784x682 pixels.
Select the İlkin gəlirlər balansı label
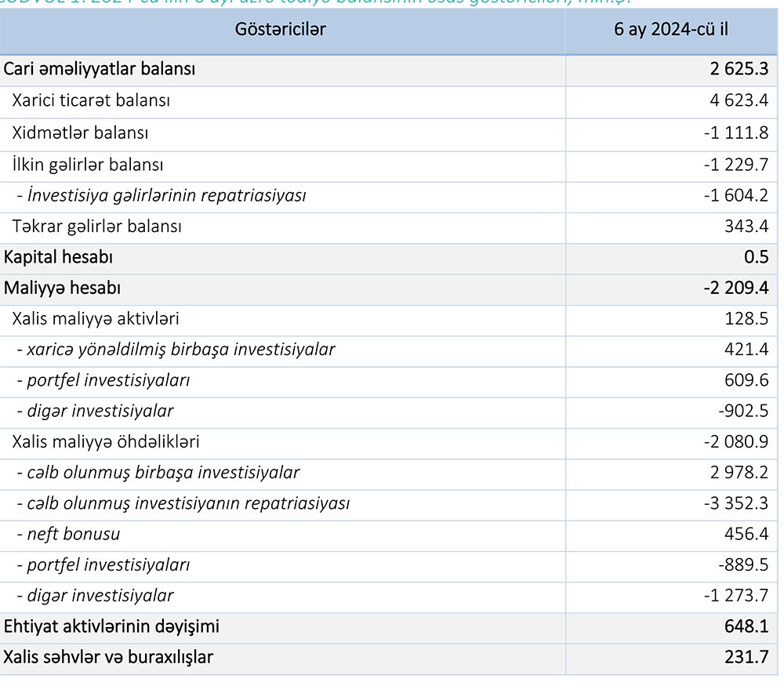coord(88,165)
